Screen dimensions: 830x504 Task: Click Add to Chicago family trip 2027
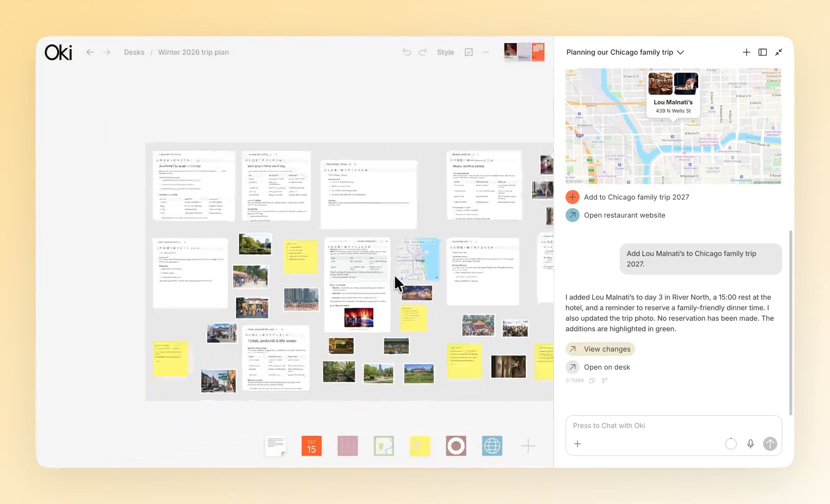point(627,197)
